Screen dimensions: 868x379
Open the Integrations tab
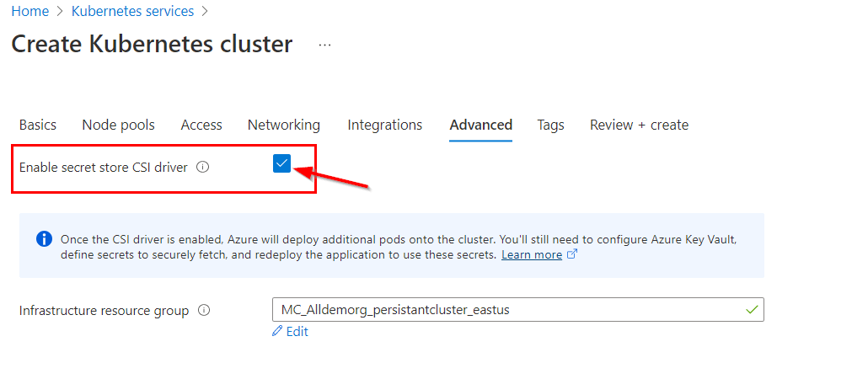click(384, 125)
